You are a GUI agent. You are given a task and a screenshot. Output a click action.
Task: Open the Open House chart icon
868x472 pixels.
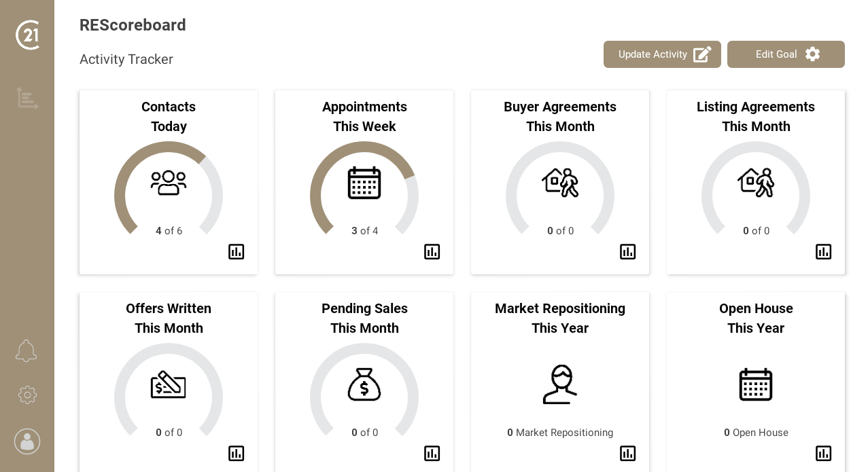click(x=823, y=454)
